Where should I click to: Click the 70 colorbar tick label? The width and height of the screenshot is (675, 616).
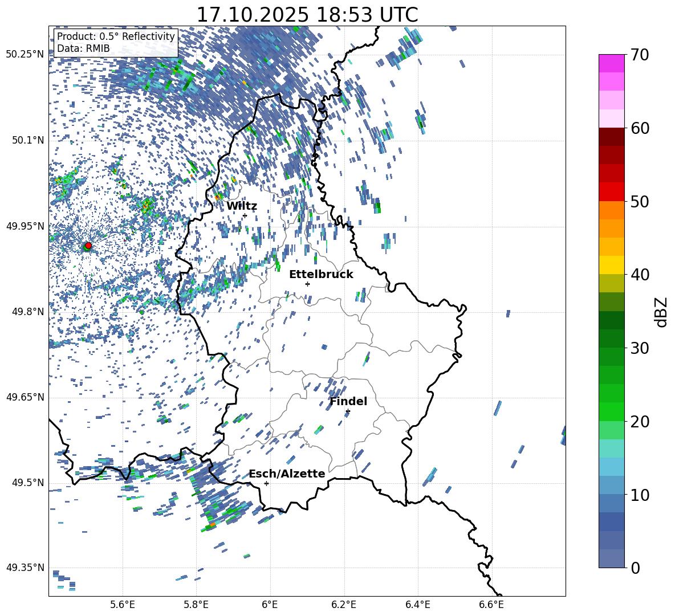(639, 55)
